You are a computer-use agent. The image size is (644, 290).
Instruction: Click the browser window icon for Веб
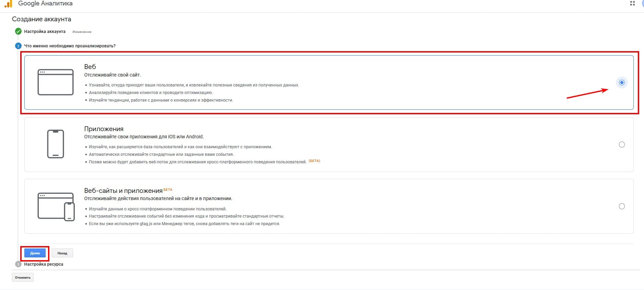click(x=55, y=82)
